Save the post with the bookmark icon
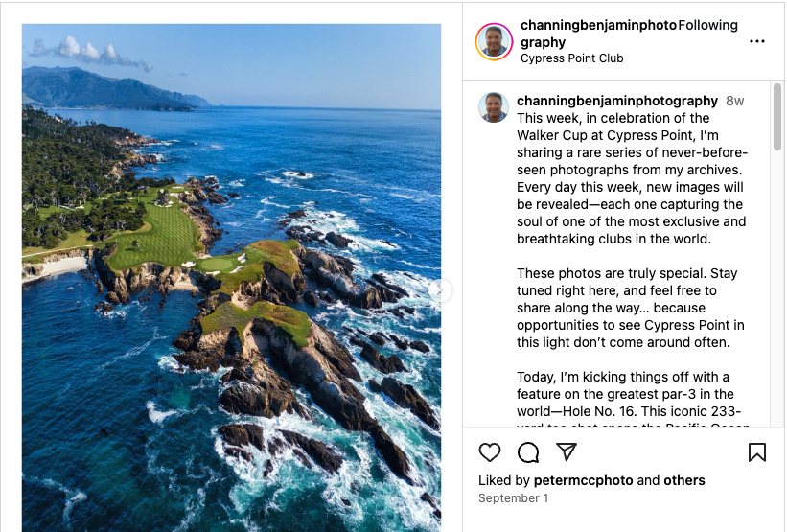The image size is (787, 532). click(757, 452)
